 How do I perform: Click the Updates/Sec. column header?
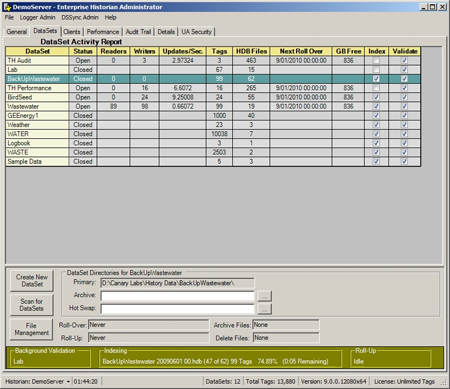pos(183,51)
